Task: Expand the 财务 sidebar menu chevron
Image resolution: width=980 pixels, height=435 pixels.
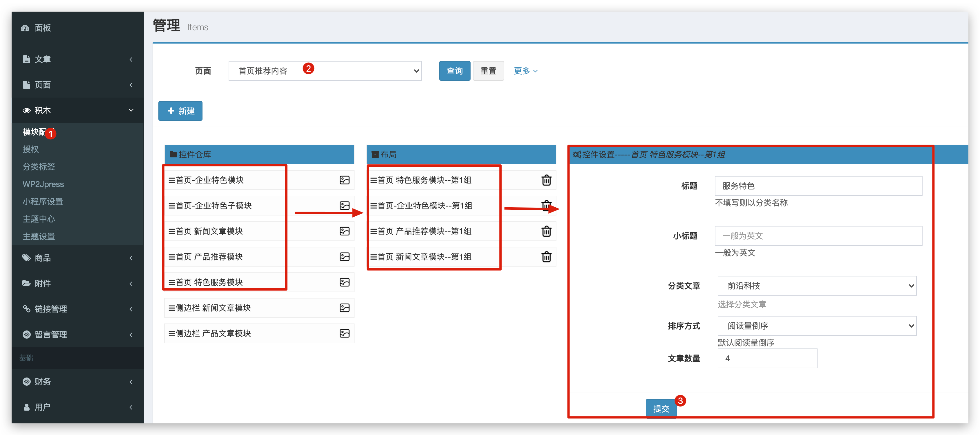Action: 131,381
